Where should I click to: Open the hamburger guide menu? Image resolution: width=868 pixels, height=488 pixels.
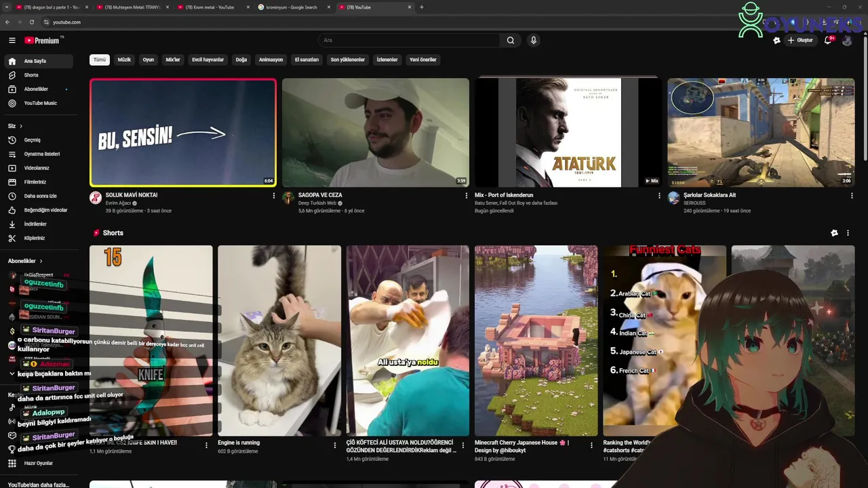[x=12, y=41]
